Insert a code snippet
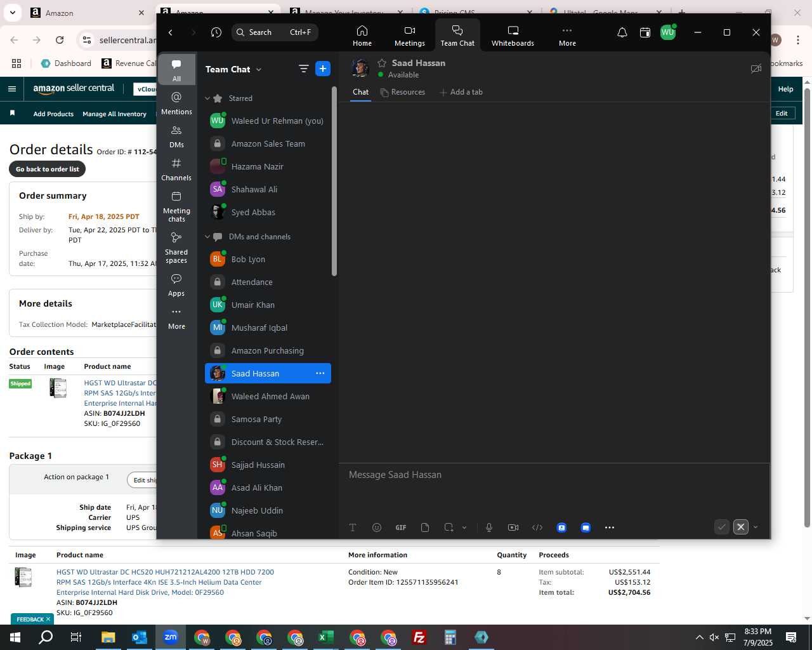The image size is (812, 650). point(537,527)
